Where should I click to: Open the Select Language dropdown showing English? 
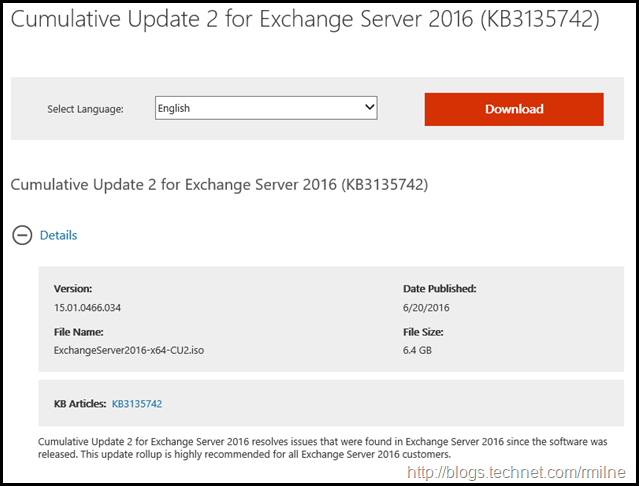coord(266,108)
